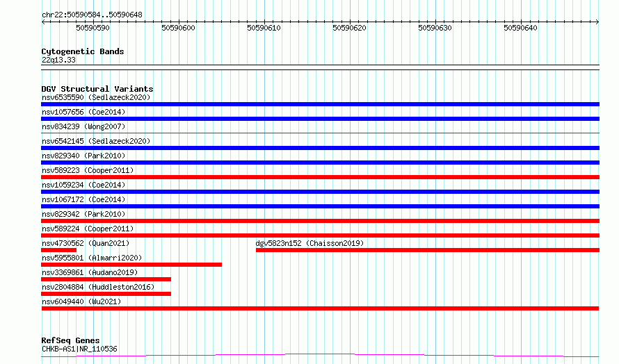Viewport: 619px width, 364px height.
Task: Click the ruler's right arrowhead
Action: point(597,22)
